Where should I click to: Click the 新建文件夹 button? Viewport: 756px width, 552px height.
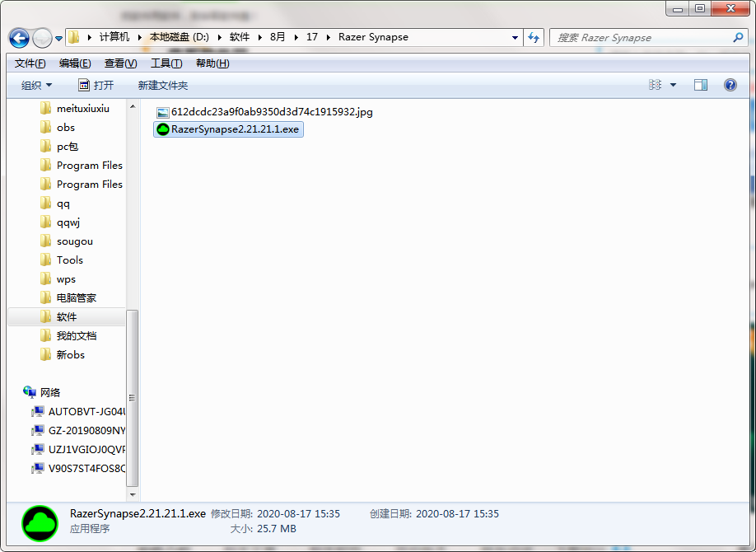pos(162,85)
